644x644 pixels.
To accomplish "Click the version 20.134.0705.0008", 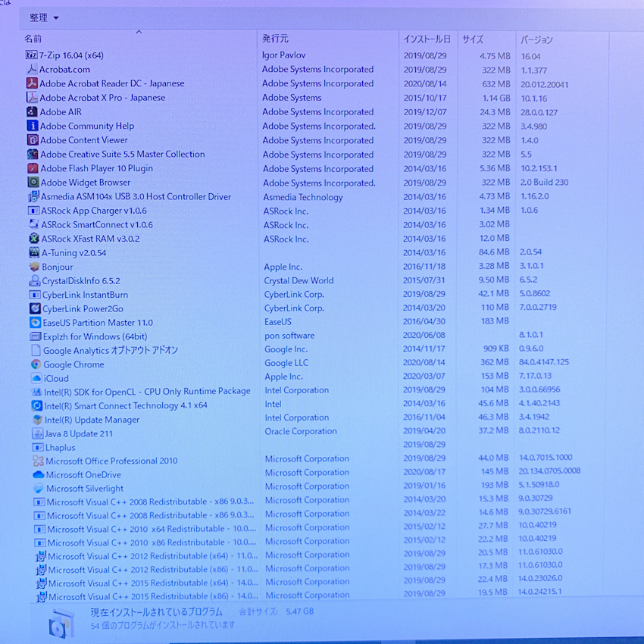I will click(x=549, y=470).
